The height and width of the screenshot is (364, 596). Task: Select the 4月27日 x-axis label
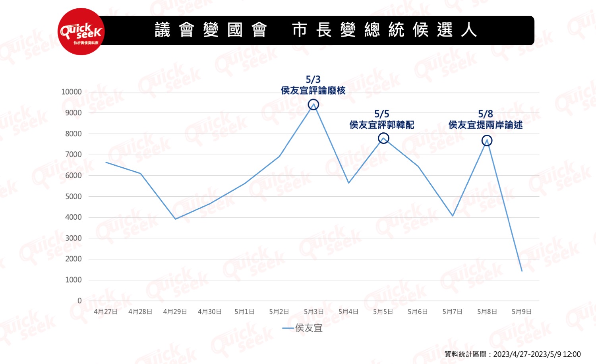[106, 312]
